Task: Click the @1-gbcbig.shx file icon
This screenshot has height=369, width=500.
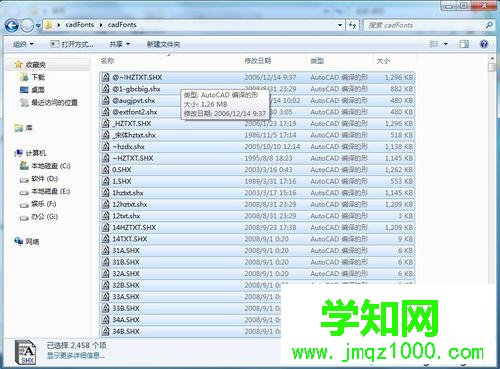Action: pyautogui.click(x=106, y=89)
